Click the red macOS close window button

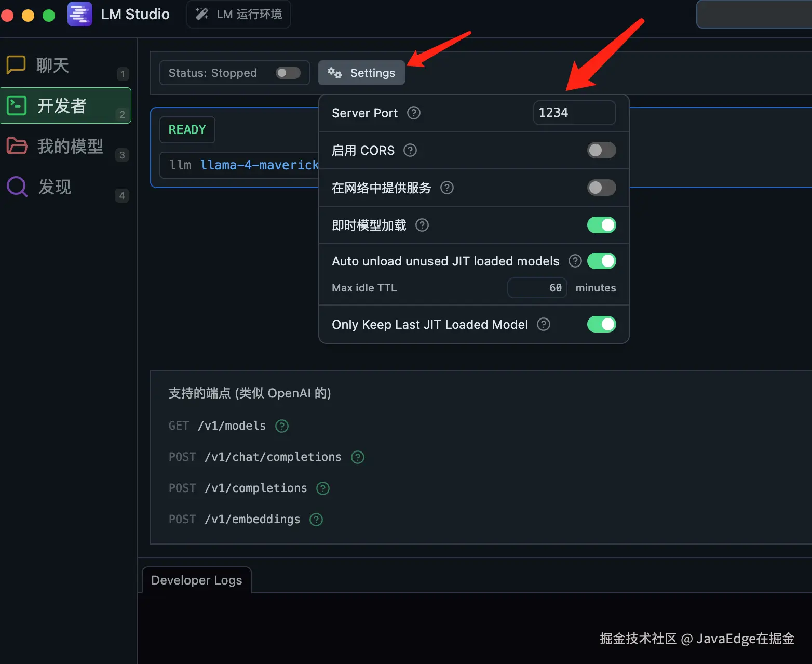[7, 16]
